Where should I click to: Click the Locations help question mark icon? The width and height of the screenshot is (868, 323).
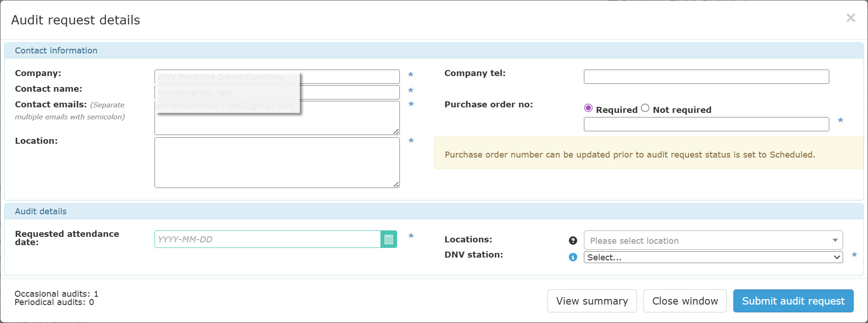tap(573, 241)
